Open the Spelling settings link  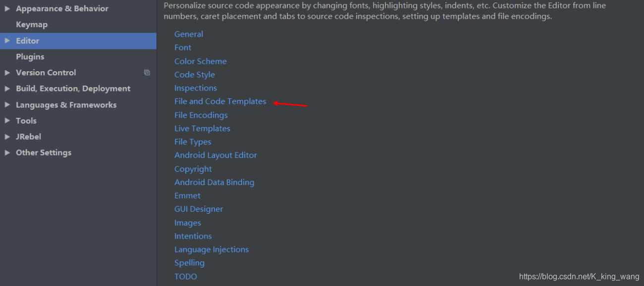coord(189,263)
